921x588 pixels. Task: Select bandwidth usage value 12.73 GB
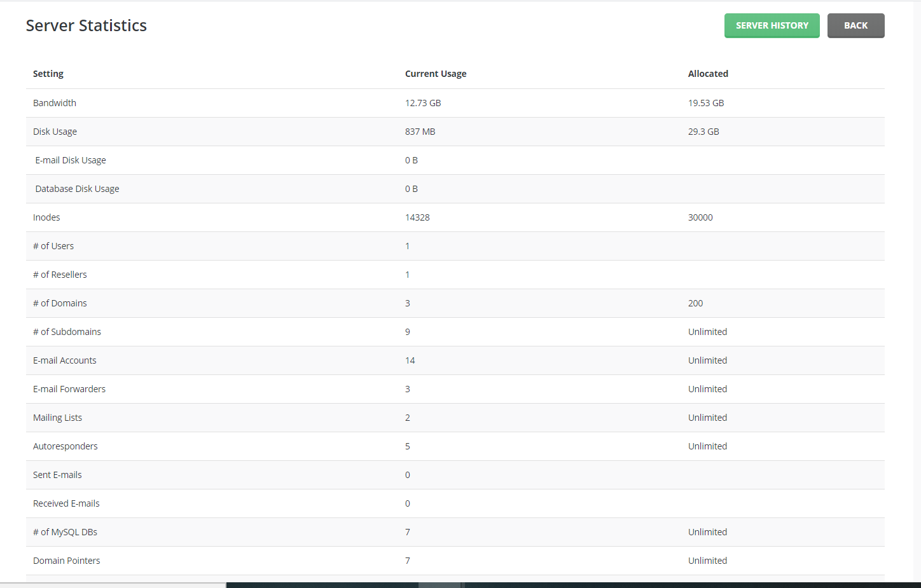(x=423, y=103)
